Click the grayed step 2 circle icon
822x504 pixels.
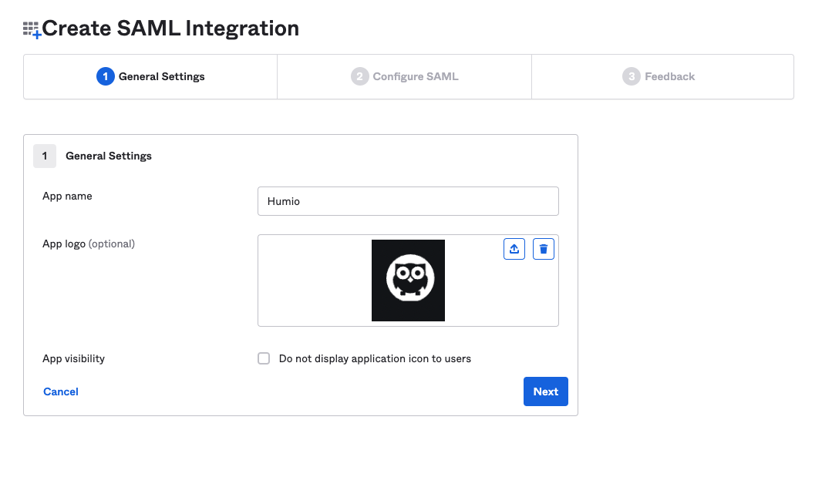click(360, 76)
